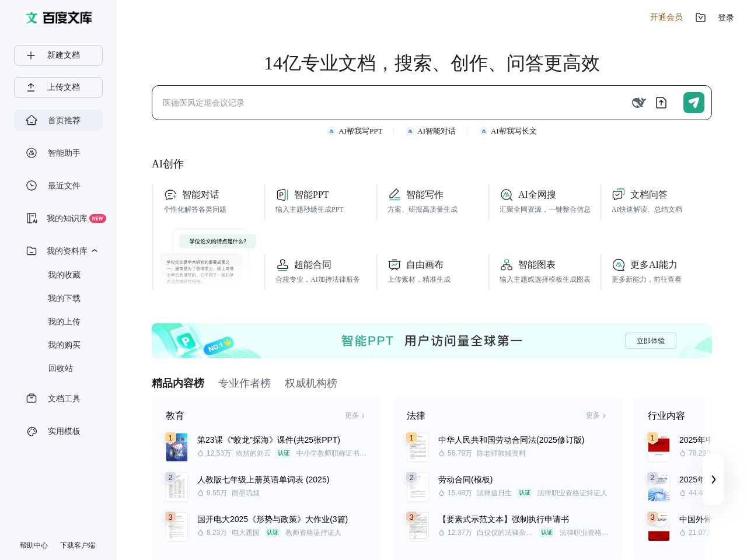Open the 智能PPT card icon
The width and height of the screenshot is (747, 560).
282,195
